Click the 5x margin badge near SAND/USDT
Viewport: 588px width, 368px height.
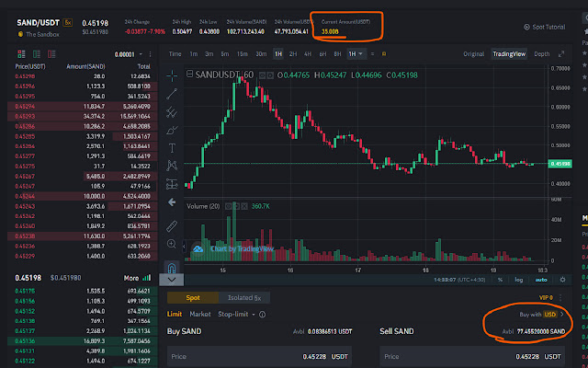point(68,22)
